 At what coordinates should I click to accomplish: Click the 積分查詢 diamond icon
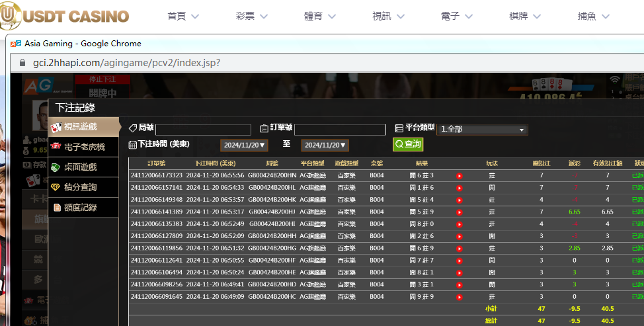(x=56, y=187)
